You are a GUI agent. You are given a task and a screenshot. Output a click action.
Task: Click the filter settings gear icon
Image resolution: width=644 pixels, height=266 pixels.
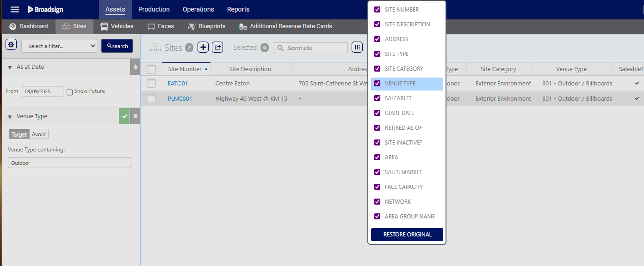[11, 45]
